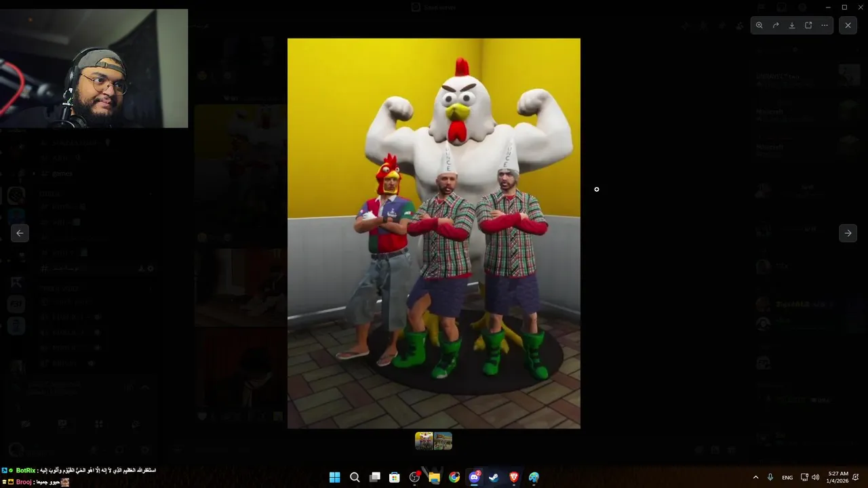Viewport: 868px width, 488px height.
Task: Open the Windows Start menu
Action: [x=334, y=477]
